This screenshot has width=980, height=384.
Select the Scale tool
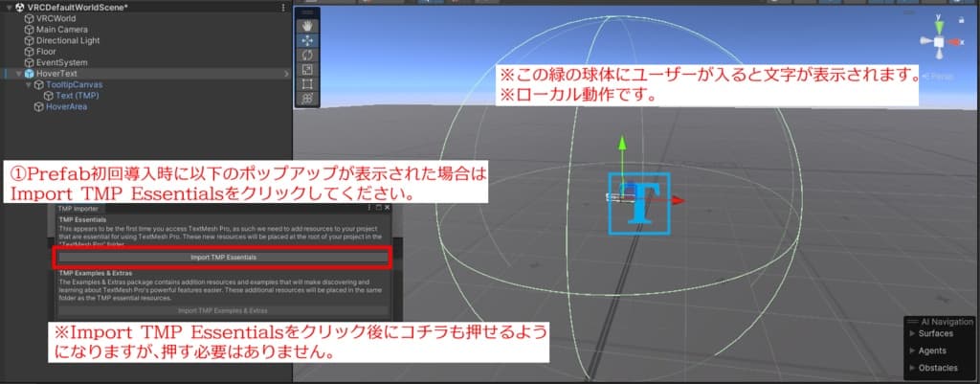click(x=307, y=69)
